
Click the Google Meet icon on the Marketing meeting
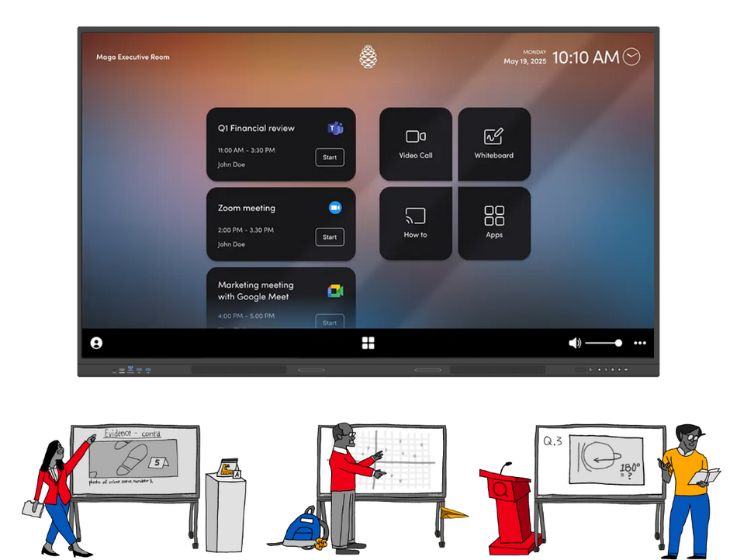pyautogui.click(x=335, y=292)
